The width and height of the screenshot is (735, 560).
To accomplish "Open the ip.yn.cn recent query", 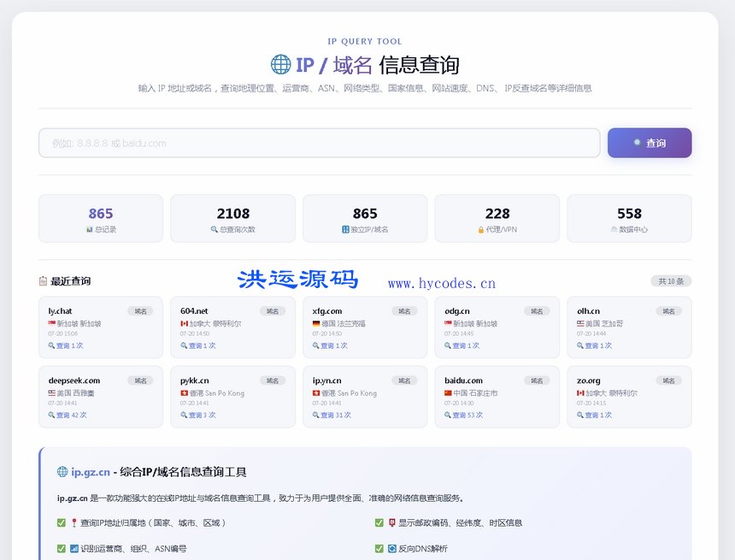I will (365, 397).
